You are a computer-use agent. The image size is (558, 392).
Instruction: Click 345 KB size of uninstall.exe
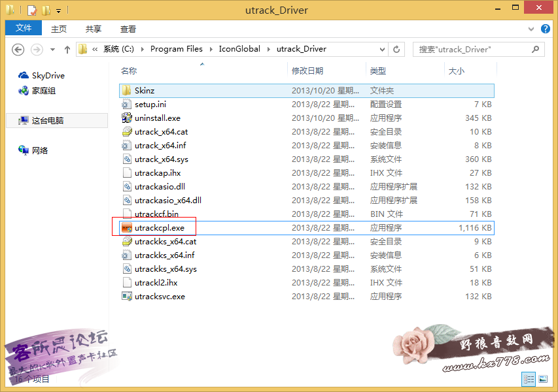coord(478,118)
